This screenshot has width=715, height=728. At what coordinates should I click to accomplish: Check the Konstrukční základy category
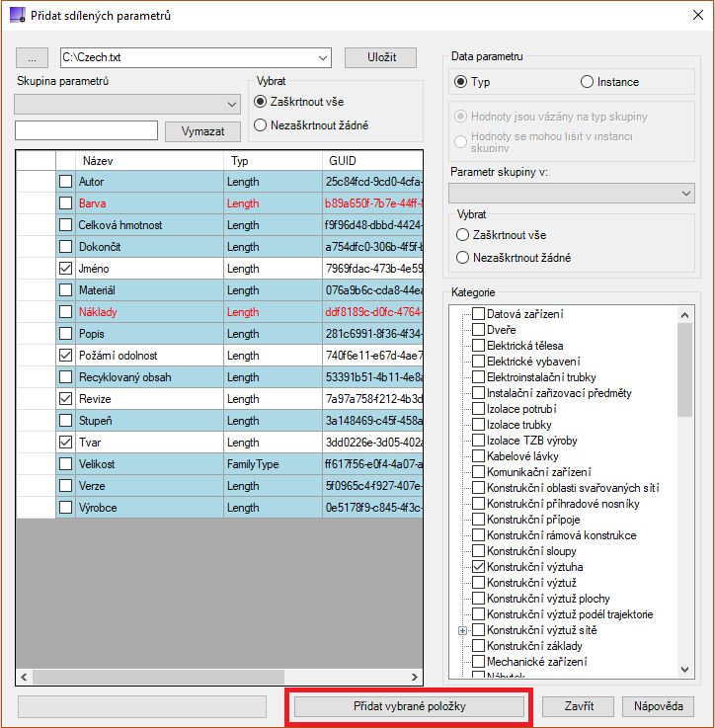coord(478,646)
